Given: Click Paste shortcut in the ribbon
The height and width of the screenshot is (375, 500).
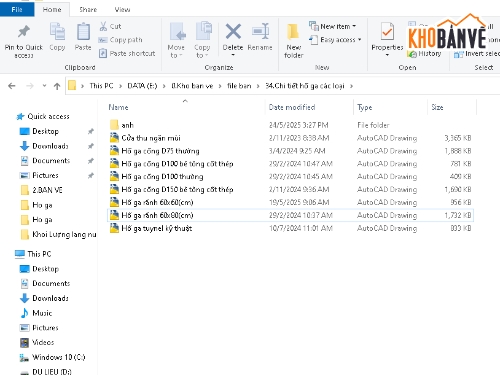Looking at the screenshot, I should click(127, 53).
